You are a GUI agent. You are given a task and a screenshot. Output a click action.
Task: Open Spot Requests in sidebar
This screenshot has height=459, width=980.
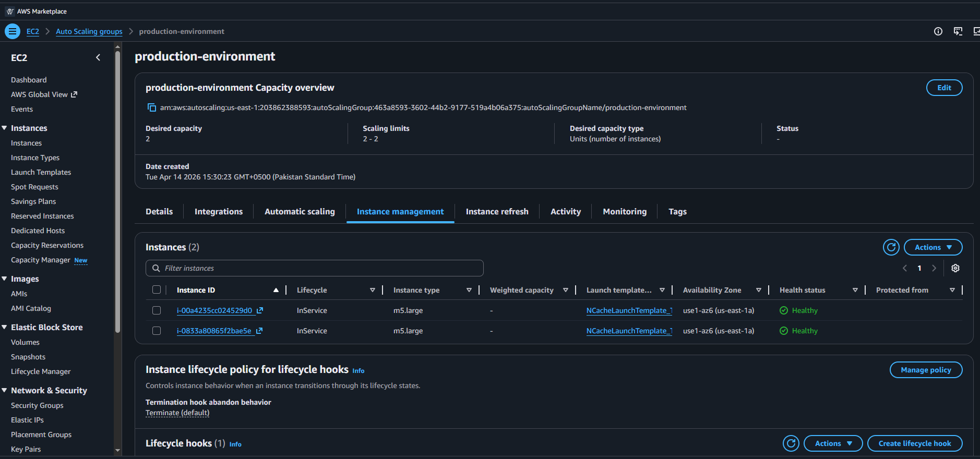tap(34, 187)
